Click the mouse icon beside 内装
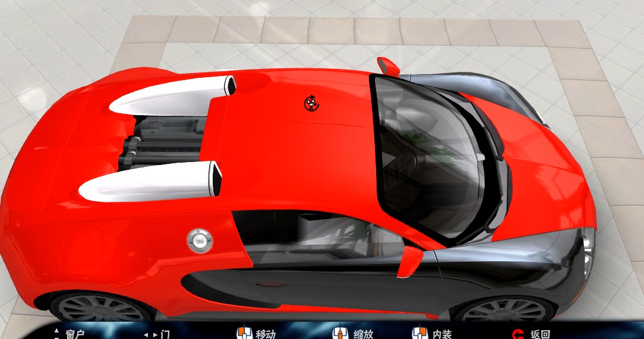644x339 pixels. pos(419,334)
